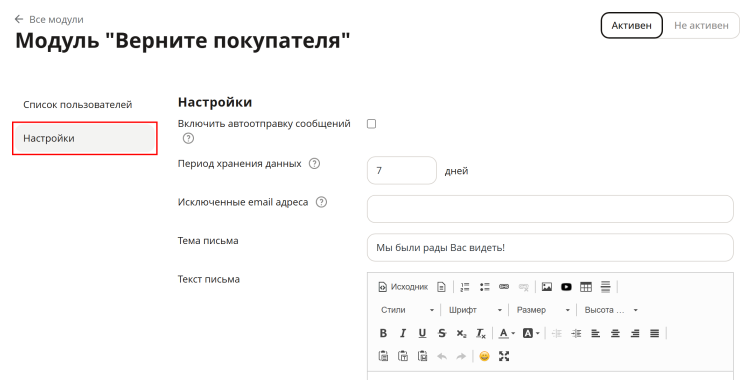Viewport: 740px width, 380px height.
Task: Click the plain paste clipboard icon
Action: pyautogui.click(x=383, y=356)
